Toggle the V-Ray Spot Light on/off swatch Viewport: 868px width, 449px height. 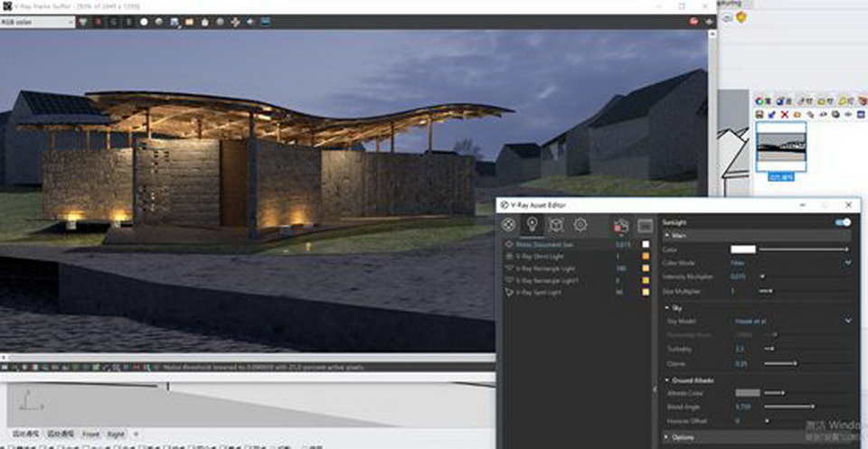click(645, 293)
